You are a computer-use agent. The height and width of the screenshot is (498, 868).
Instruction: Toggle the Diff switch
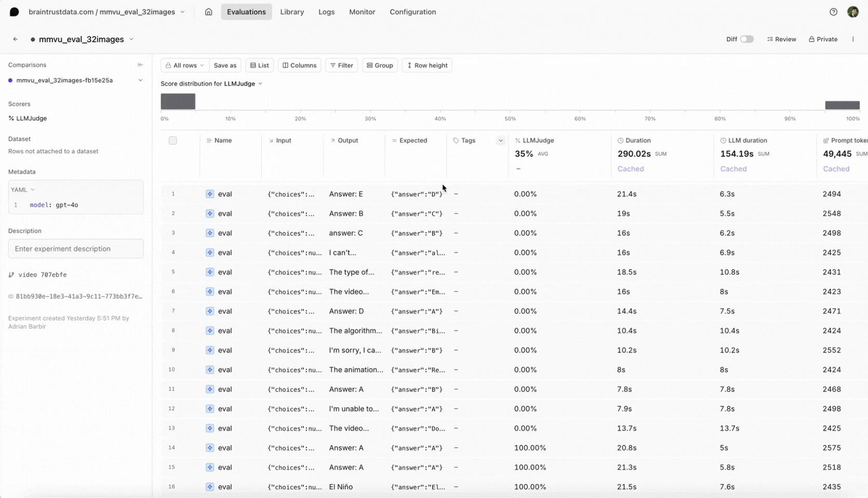tap(746, 39)
